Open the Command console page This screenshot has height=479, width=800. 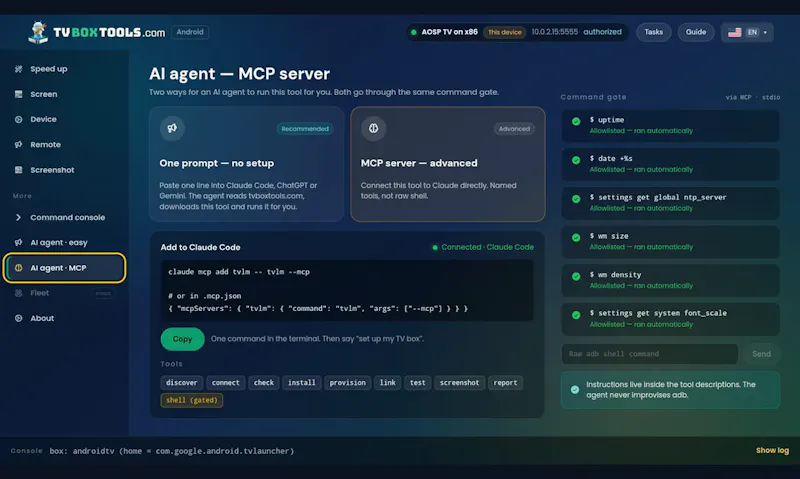(64, 217)
